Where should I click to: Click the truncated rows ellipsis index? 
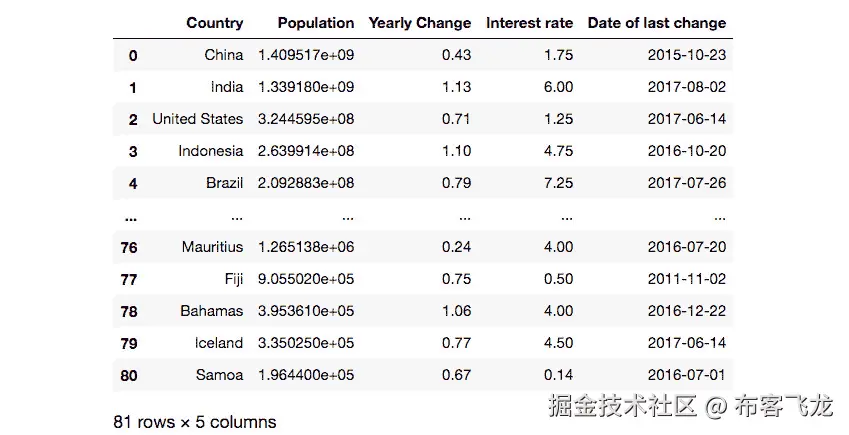[130, 215]
